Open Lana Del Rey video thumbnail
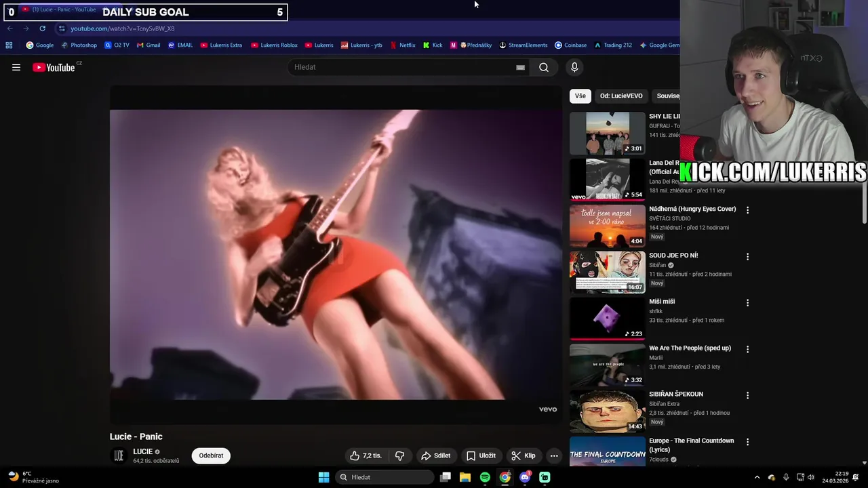 click(x=608, y=180)
